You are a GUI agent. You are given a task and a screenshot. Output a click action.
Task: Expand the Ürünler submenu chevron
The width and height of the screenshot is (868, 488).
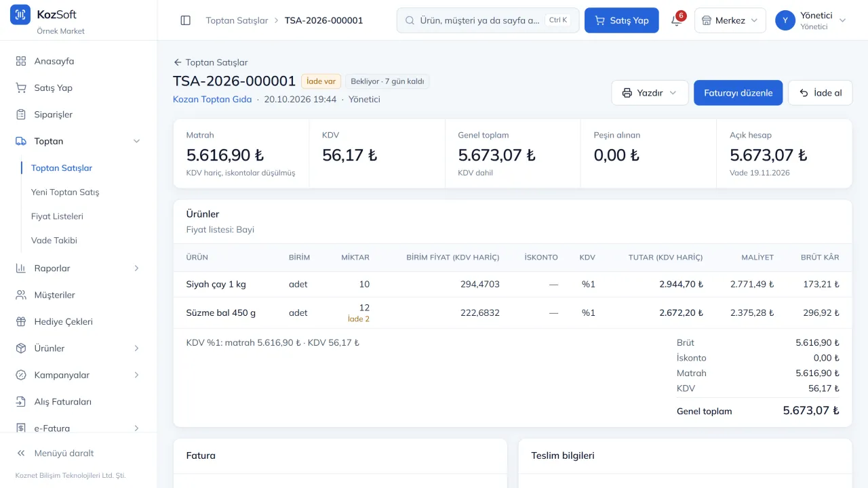(136, 348)
